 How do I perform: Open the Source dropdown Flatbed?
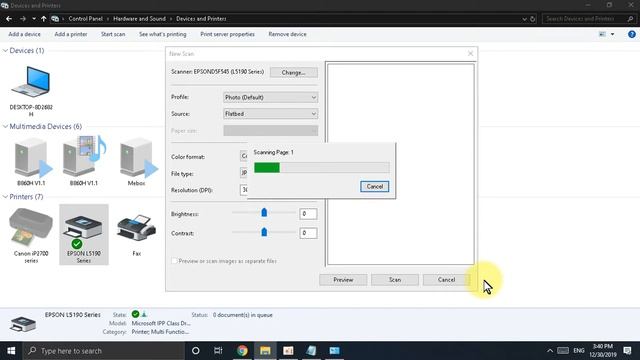coord(270,113)
